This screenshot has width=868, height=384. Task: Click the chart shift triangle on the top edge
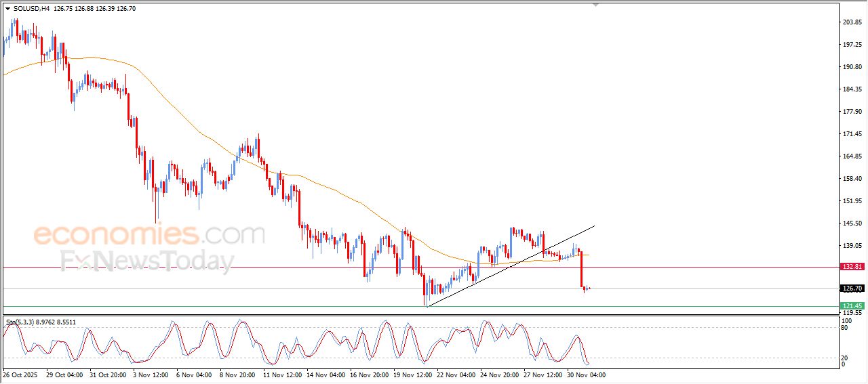tap(596, 5)
